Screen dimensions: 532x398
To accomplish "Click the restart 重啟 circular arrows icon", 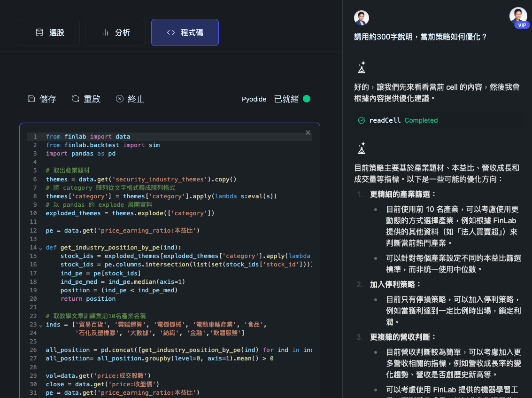I will [x=75, y=99].
